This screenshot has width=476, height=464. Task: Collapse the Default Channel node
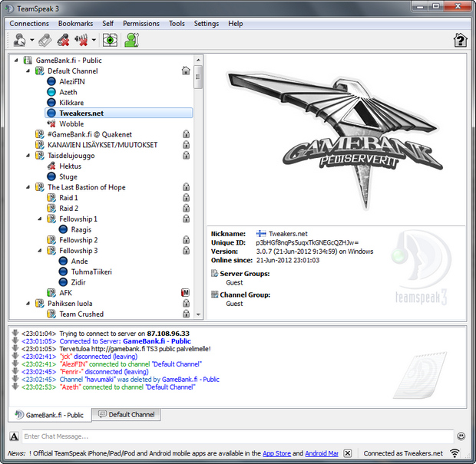click(28, 71)
